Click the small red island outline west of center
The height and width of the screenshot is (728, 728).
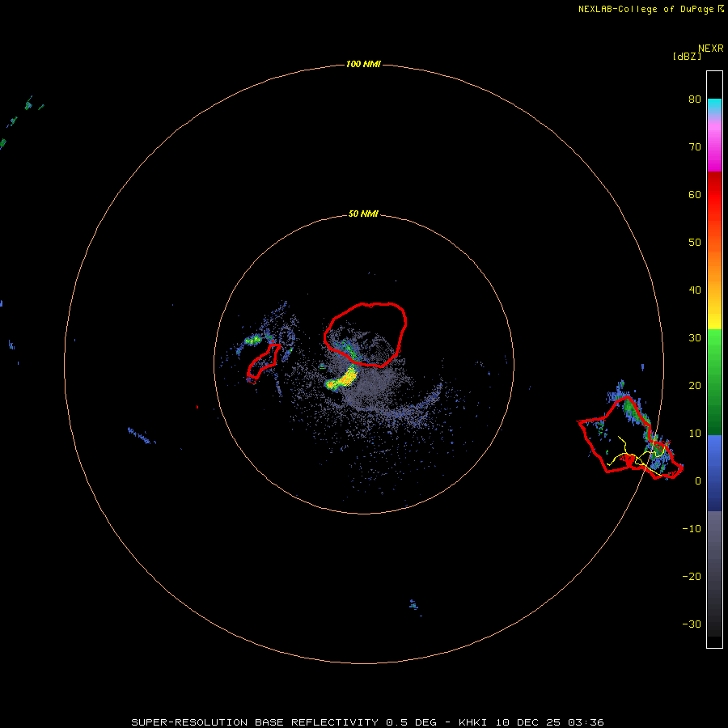pyautogui.click(x=263, y=362)
